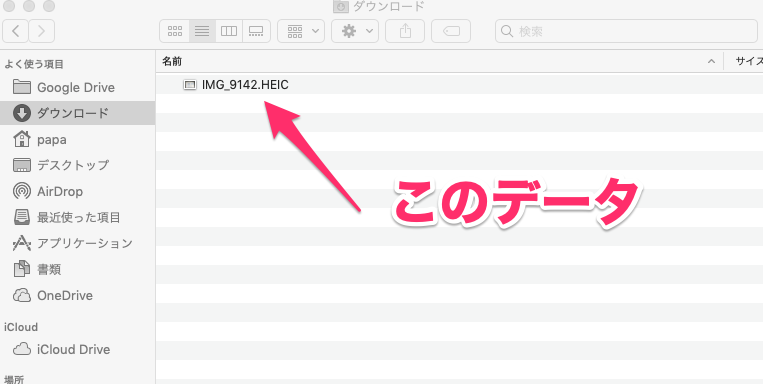Switch to column view
Screen dimensions: 763x384
229,32
